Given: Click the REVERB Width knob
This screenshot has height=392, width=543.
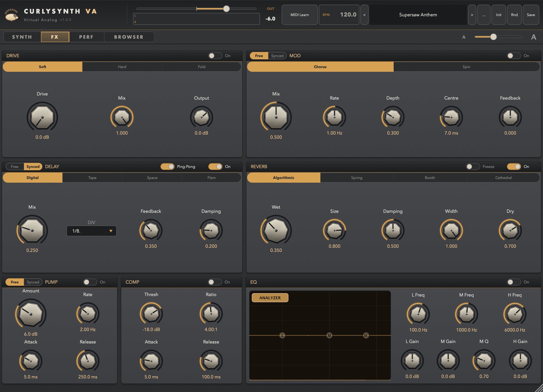Looking at the screenshot, I should 451,230.
